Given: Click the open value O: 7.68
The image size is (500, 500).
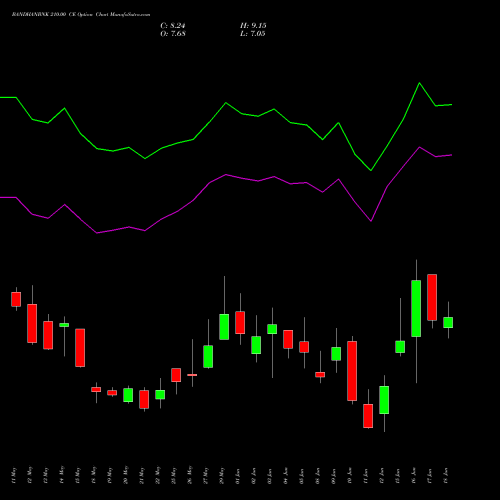Looking at the screenshot, I should (x=173, y=34).
